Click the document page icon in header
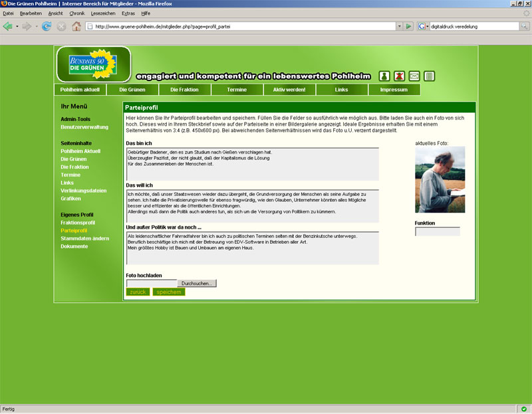Image resolution: width=532 pixels, height=414 pixels. [x=430, y=76]
